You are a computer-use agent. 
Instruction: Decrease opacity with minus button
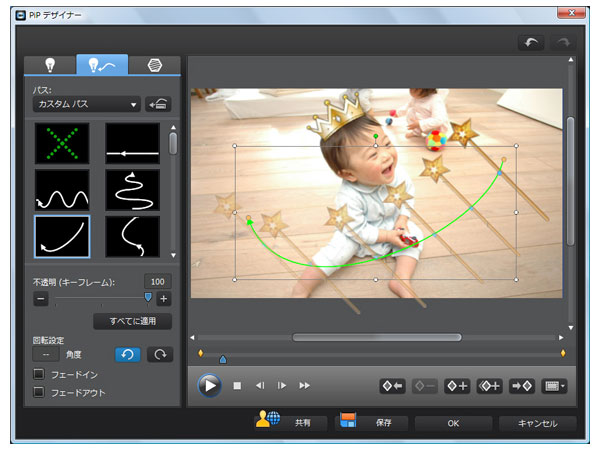click(x=41, y=298)
